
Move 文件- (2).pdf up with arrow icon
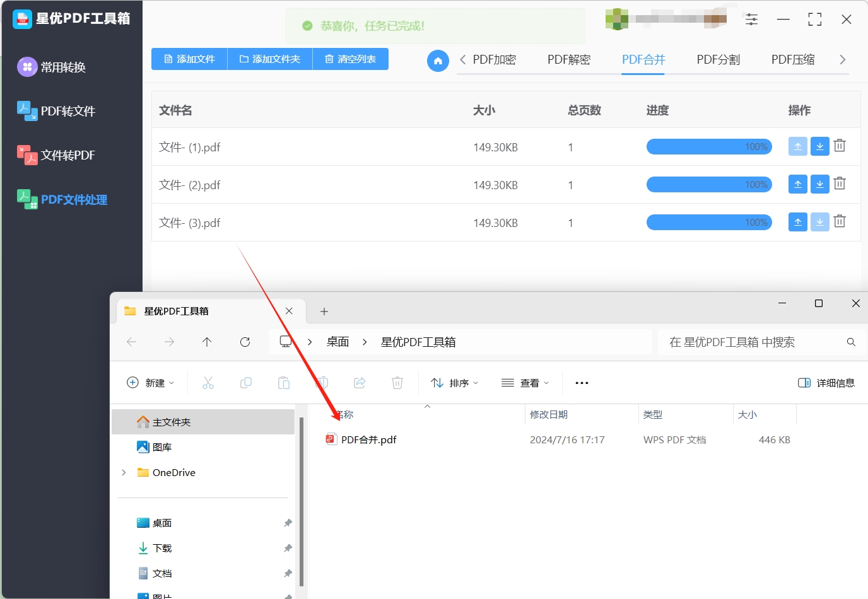coord(797,184)
